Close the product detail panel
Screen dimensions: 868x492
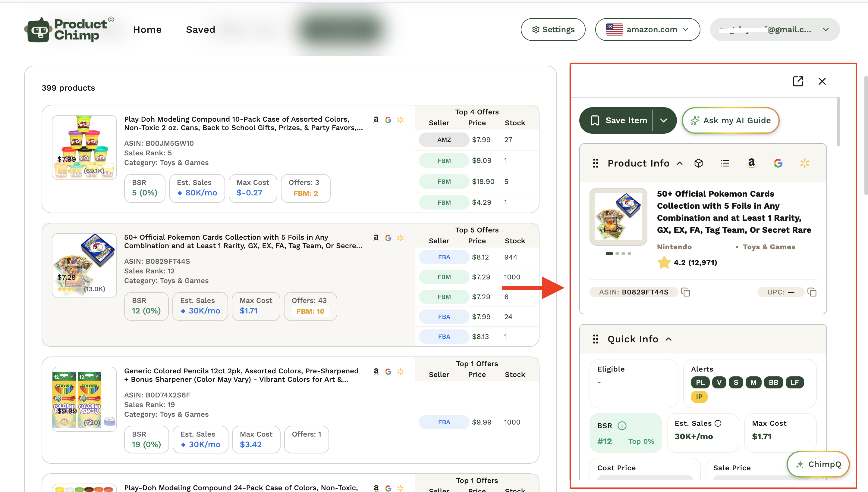[x=822, y=81]
